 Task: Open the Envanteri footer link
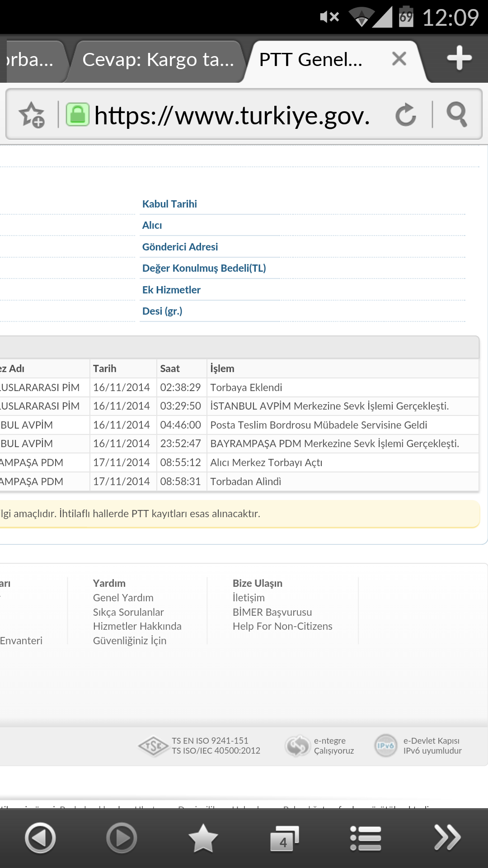21,641
